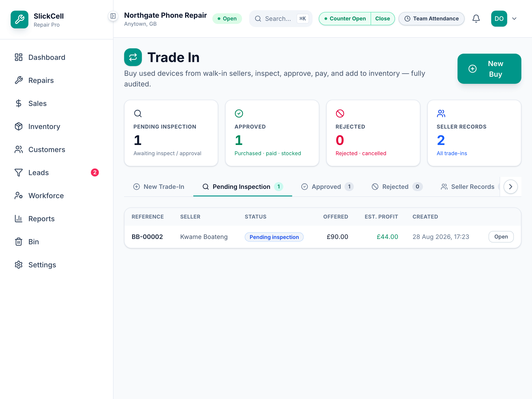Click the reference BB-00002
This screenshot has height=399, width=532.
click(x=147, y=237)
